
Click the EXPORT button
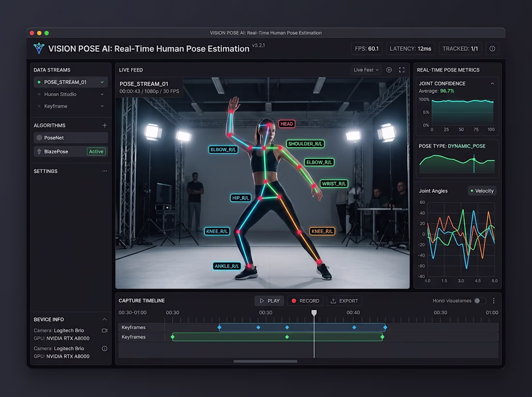click(344, 301)
